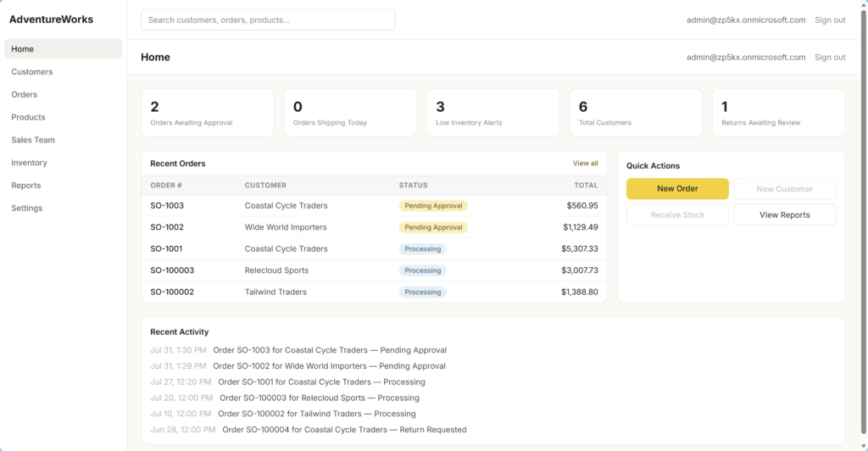Open order SO-1003 in the table
This screenshot has width=868, height=451.
coord(167,205)
